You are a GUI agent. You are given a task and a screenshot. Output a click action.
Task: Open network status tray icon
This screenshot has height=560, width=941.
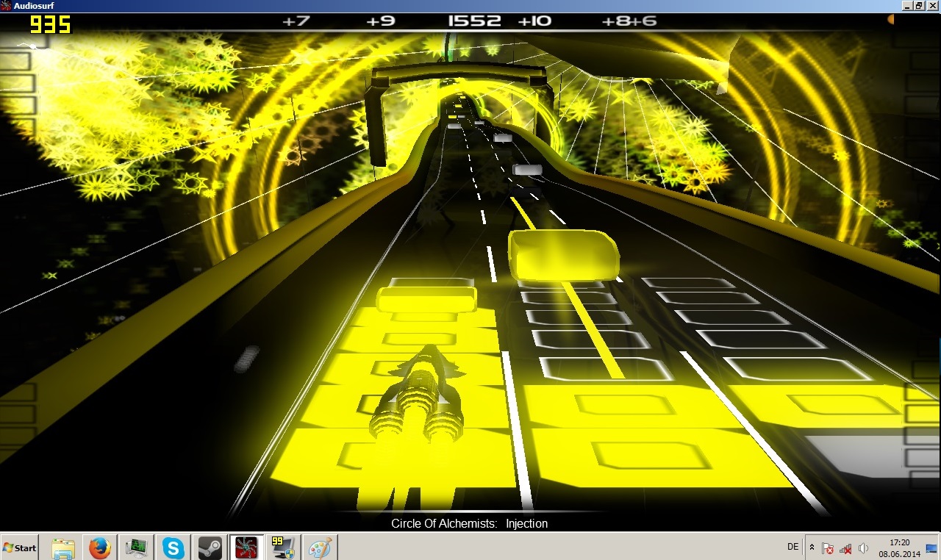[845, 548]
